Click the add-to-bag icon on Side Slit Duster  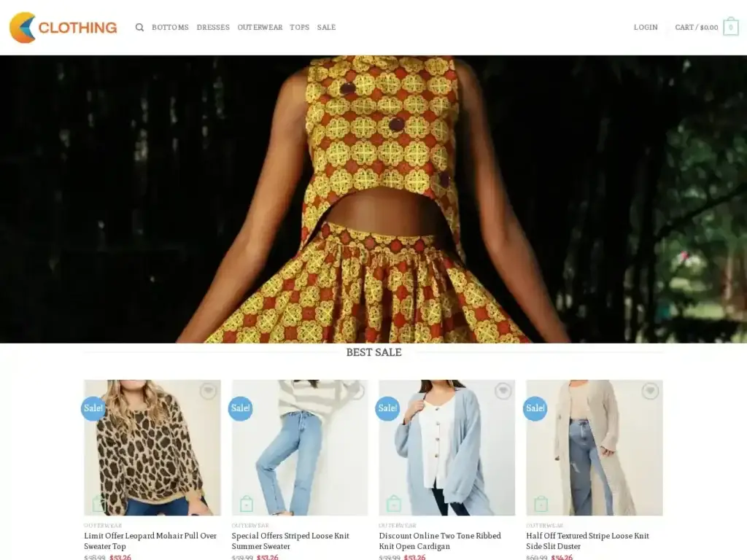[540, 502]
